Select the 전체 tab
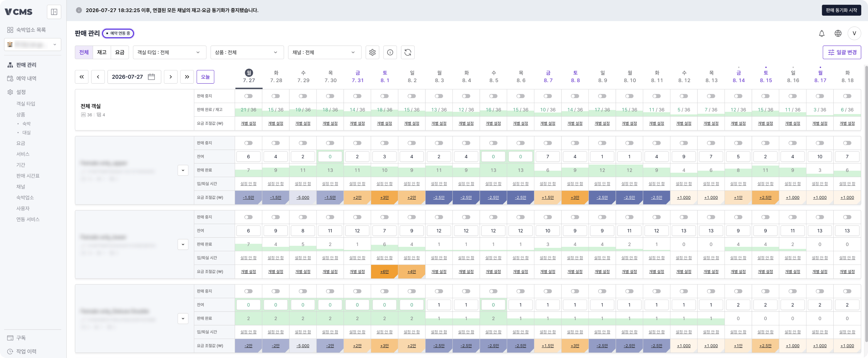This screenshot has width=868, height=358. pos(84,52)
